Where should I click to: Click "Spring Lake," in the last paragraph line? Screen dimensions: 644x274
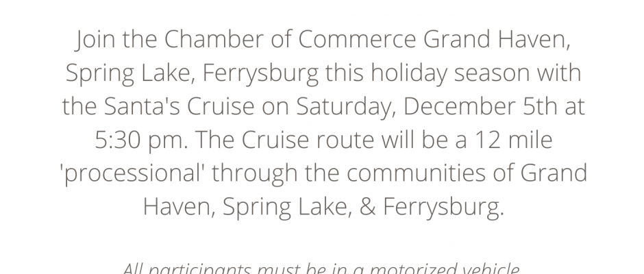click(x=288, y=207)
